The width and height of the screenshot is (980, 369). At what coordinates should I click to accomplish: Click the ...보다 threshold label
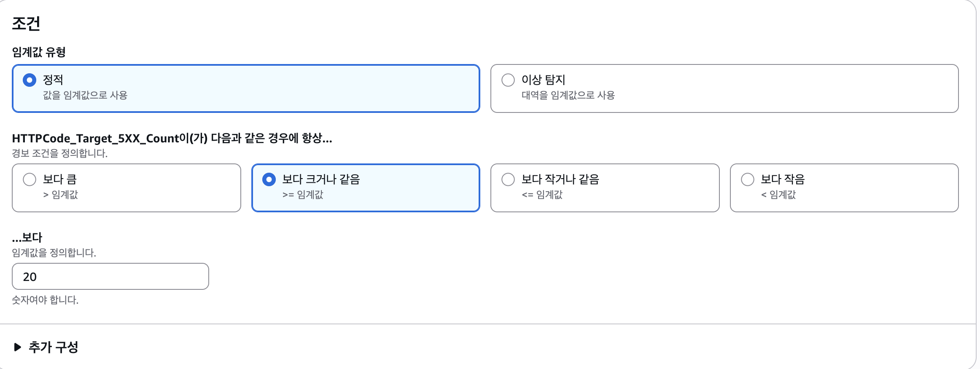point(27,238)
